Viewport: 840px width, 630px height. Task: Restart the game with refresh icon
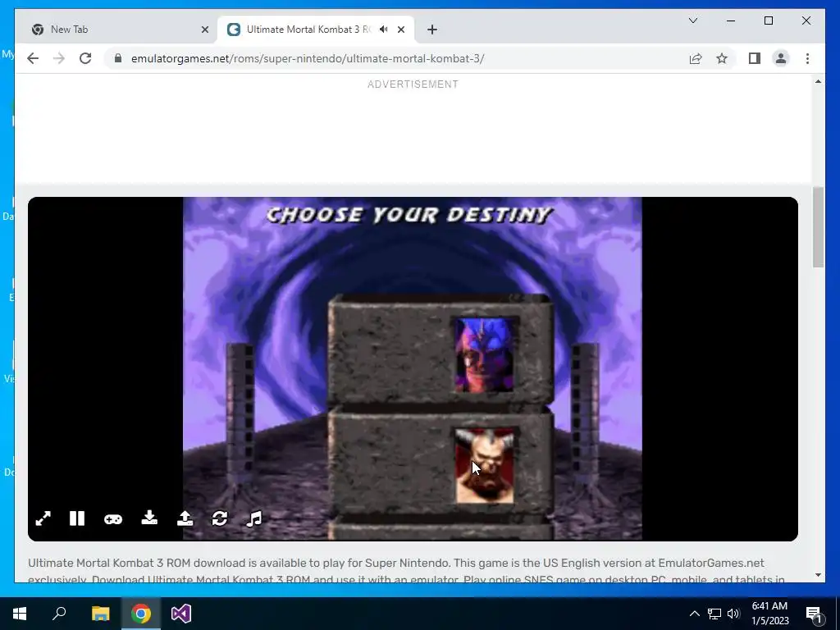point(220,518)
